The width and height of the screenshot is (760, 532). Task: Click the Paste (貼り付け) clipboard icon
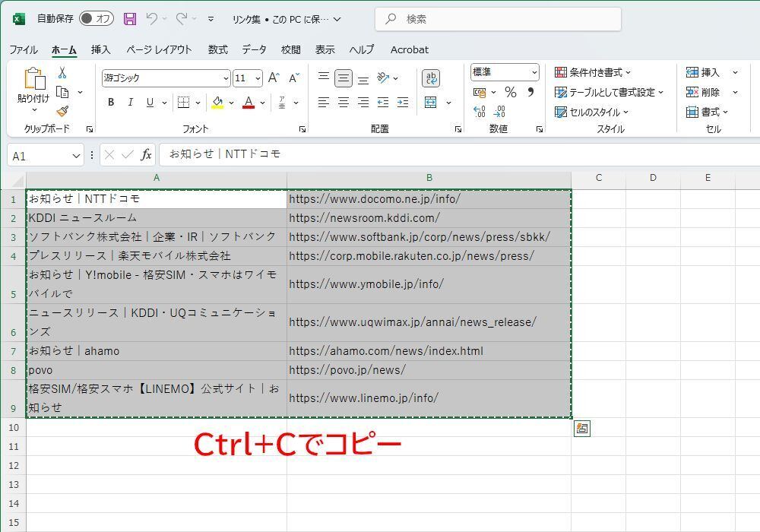coord(34,78)
